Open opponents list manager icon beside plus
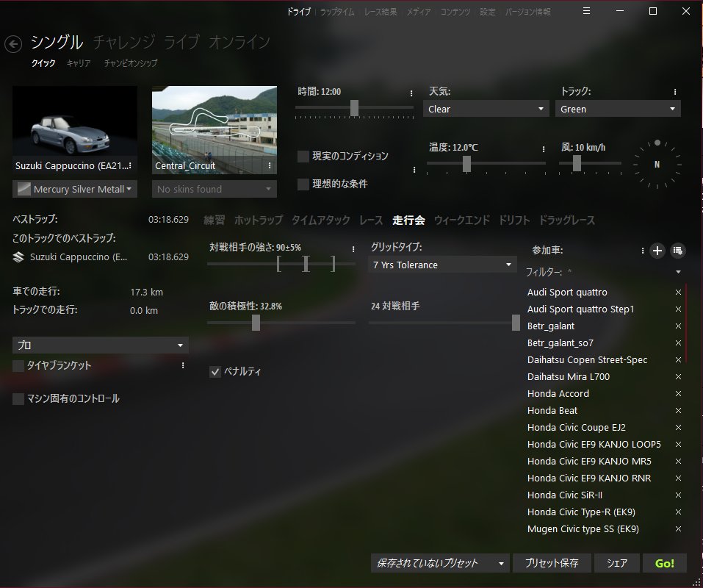This screenshot has width=703, height=588. [x=678, y=251]
